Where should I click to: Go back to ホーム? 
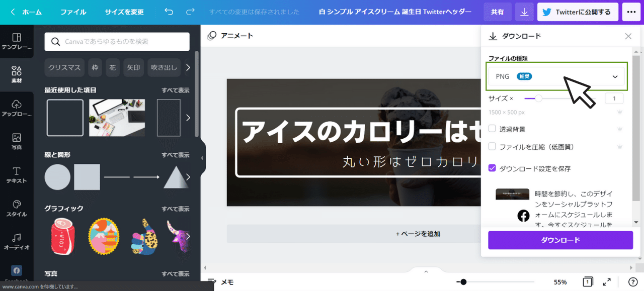pos(26,12)
